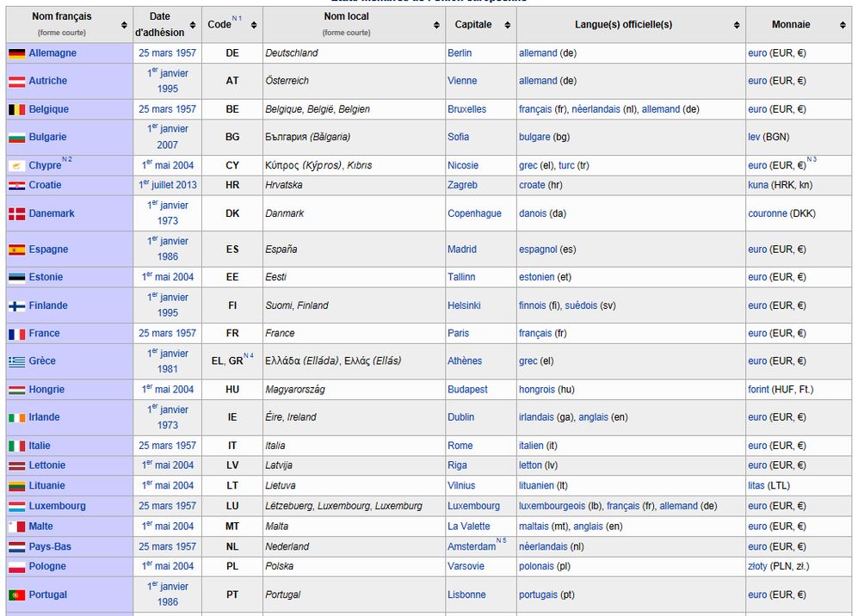Open the Latvian flag image beside Lettonie
Screen dimensions: 858x616
point(17,466)
